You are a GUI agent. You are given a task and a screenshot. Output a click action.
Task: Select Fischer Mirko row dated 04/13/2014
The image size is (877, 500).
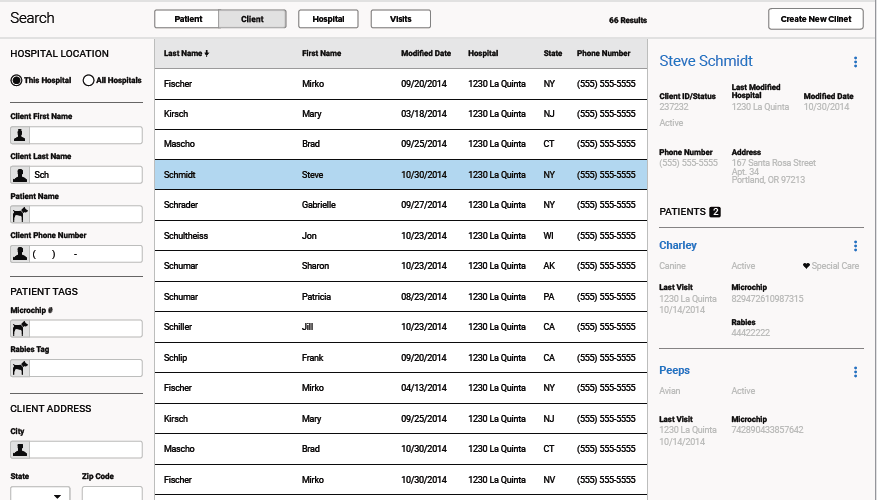[401, 388]
